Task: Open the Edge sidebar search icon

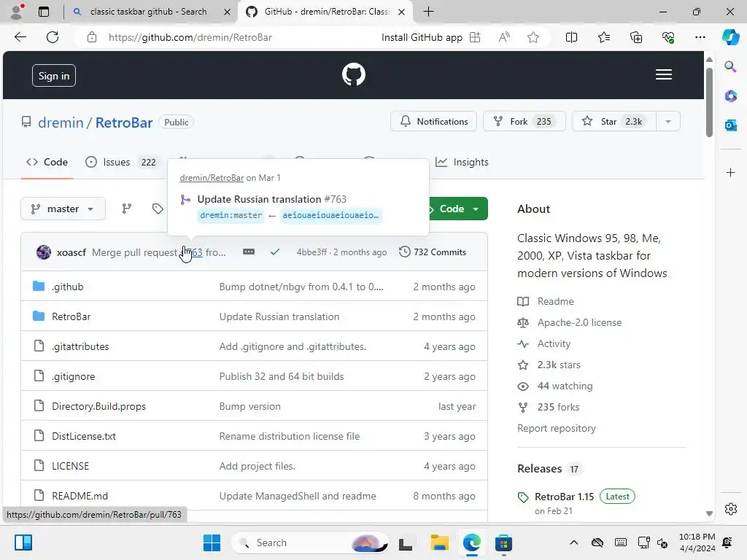Action: 730,66
